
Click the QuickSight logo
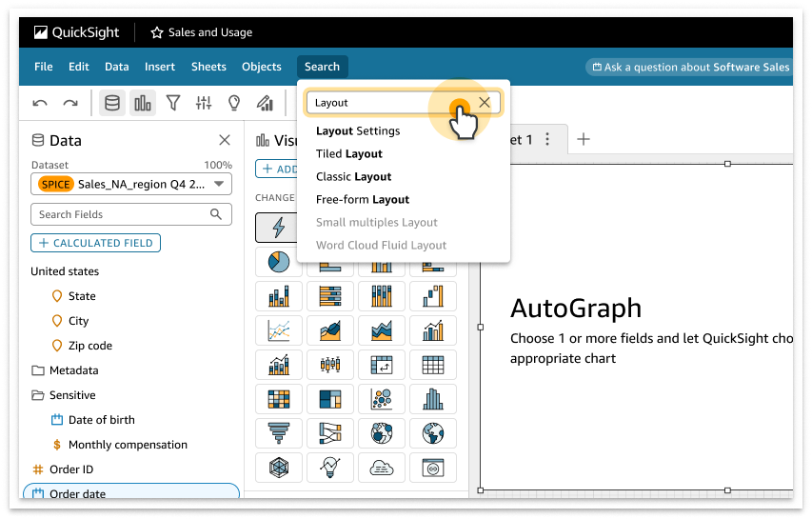[76, 32]
